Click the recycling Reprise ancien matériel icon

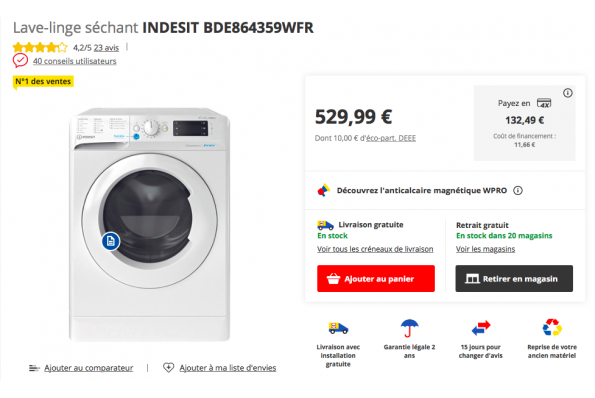(x=552, y=327)
